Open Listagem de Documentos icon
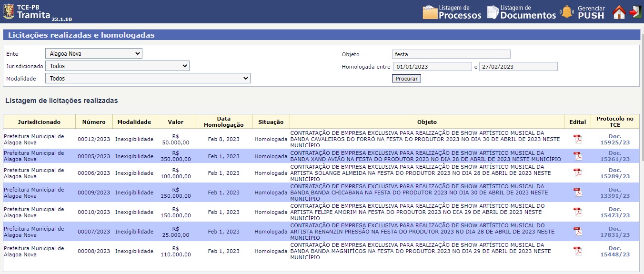The image size is (644, 274). 493,12
